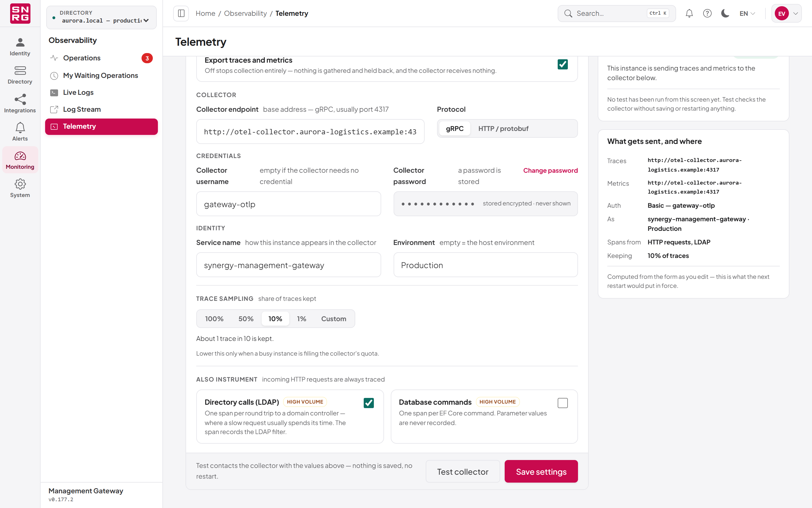Click the EV user avatar
Image resolution: width=812 pixels, height=508 pixels.
tap(782, 14)
